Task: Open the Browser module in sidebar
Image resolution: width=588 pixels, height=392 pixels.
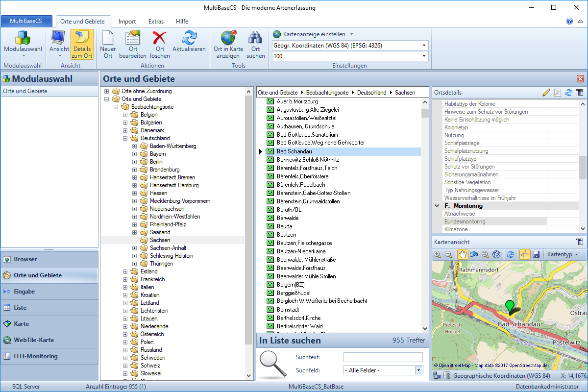Action: point(49,259)
